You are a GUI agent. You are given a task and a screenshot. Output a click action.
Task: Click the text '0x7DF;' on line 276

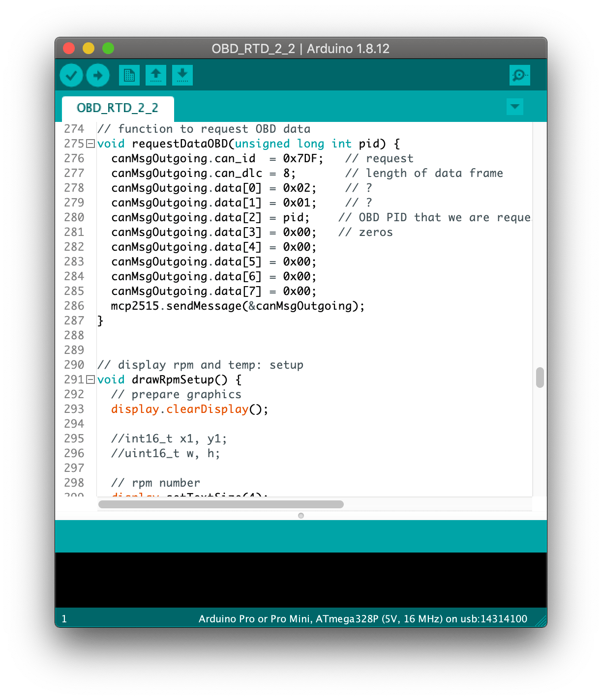(303, 158)
